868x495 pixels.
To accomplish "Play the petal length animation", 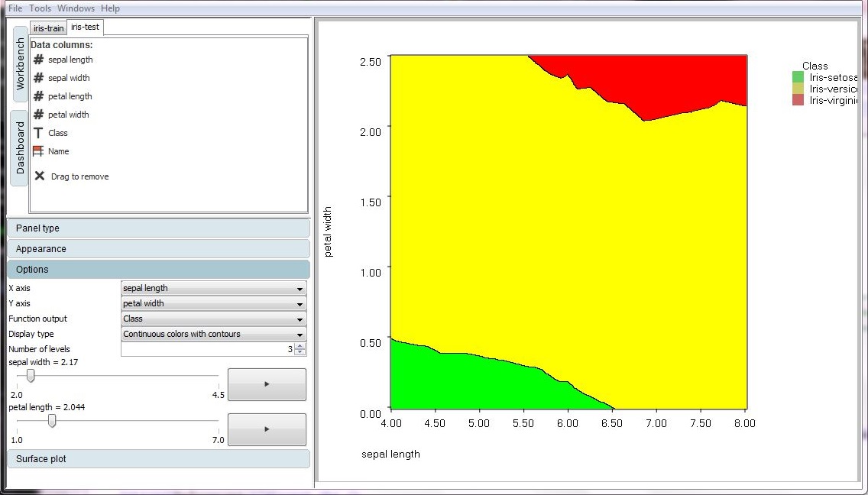I will coord(267,429).
